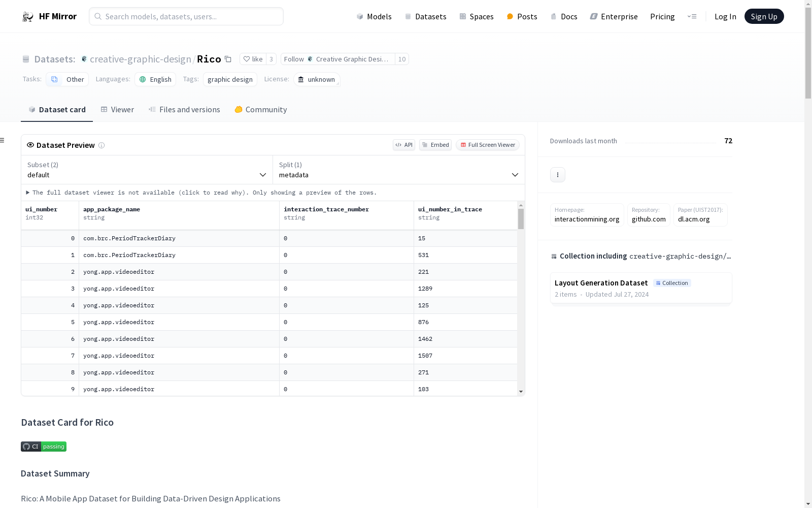Open the Embed dialog button
This screenshot has width=812, height=508.
435,145
